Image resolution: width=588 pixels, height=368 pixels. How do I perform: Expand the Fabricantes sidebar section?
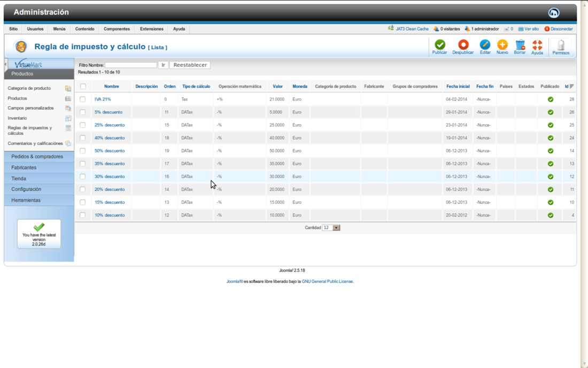[39, 167]
